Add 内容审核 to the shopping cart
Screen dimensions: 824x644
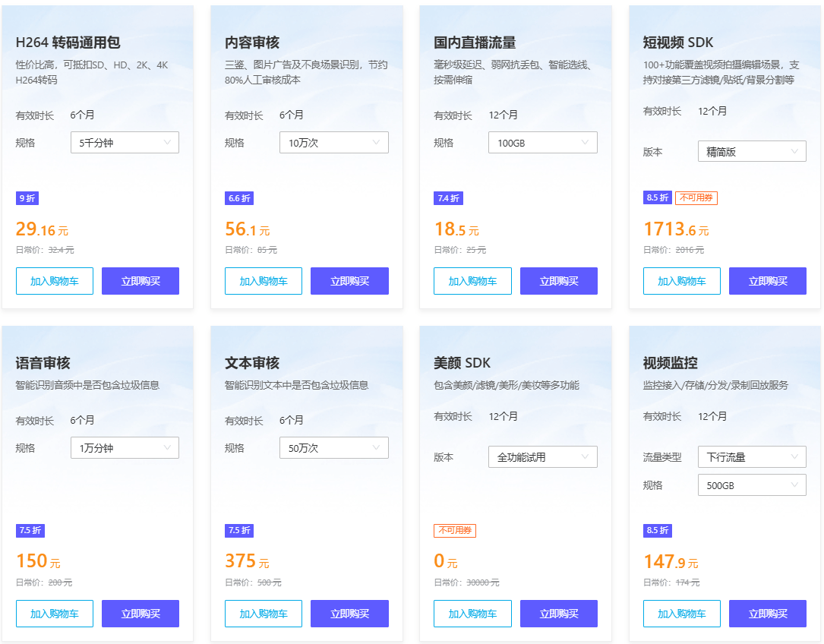[263, 280]
